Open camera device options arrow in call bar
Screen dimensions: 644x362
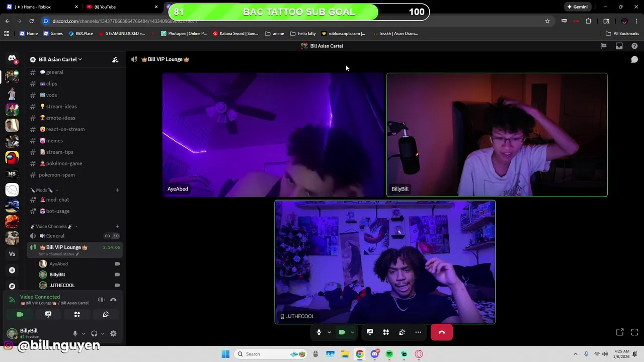[x=352, y=332]
